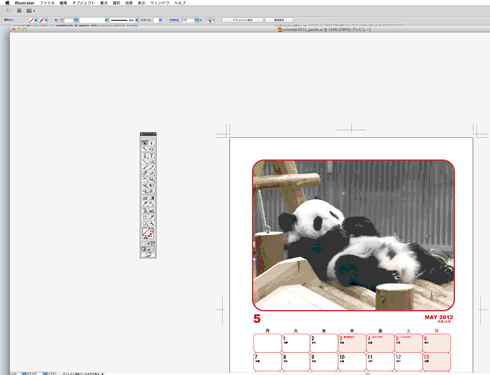
Task: Select the Mesh tool
Action: pyautogui.click(x=145, y=198)
